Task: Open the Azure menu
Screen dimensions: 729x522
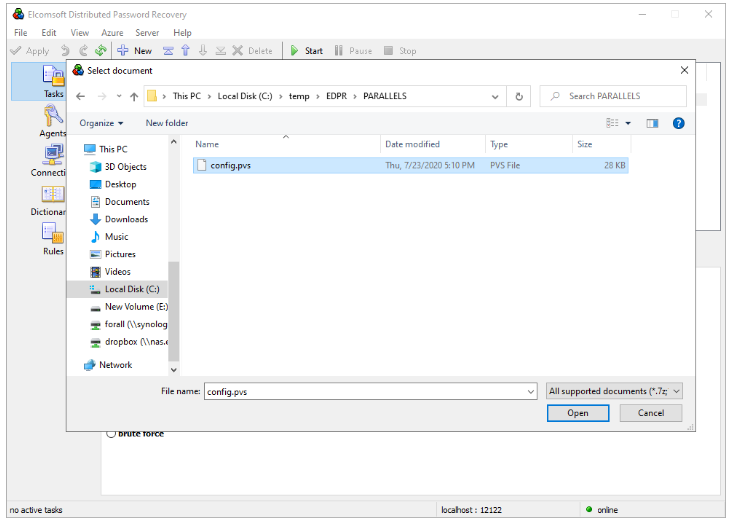Action: click(x=112, y=33)
